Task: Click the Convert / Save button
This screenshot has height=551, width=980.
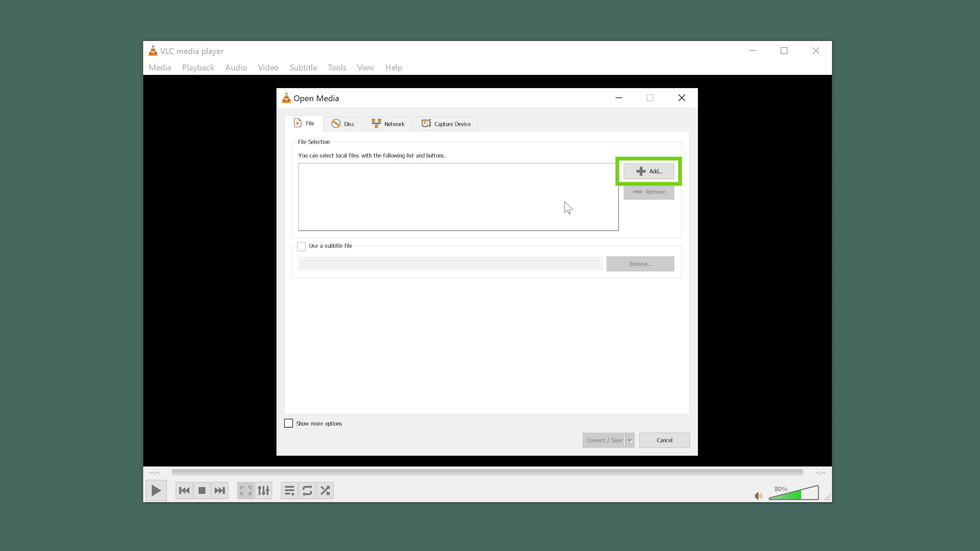Action: (604, 440)
